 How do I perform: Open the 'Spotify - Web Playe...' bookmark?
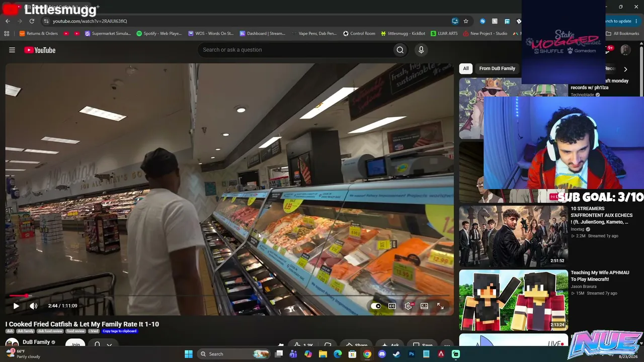pyautogui.click(x=159, y=34)
